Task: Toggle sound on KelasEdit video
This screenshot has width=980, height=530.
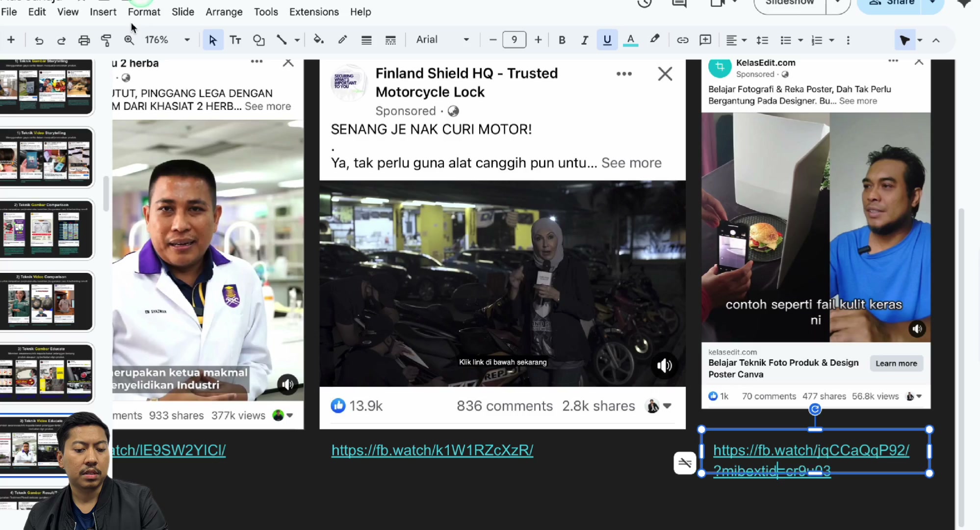Action: coord(917,329)
